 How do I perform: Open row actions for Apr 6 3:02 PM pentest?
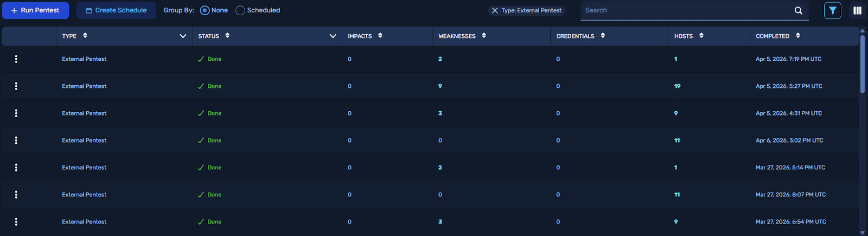pos(16,141)
